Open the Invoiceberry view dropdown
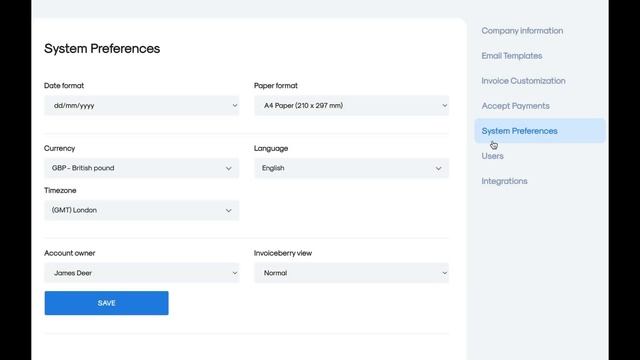This screenshot has width=640, height=360. click(x=351, y=273)
